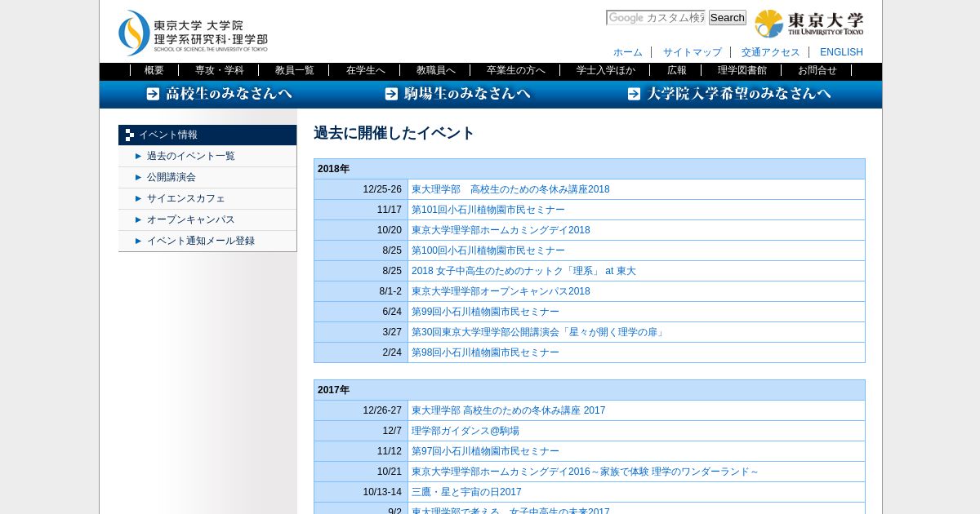Click the arrow icon beside 駒場生のみなさんへ
Image resolution: width=980 pixels, height=514 pixels.
pyautogui.click(x=391, y=94)
